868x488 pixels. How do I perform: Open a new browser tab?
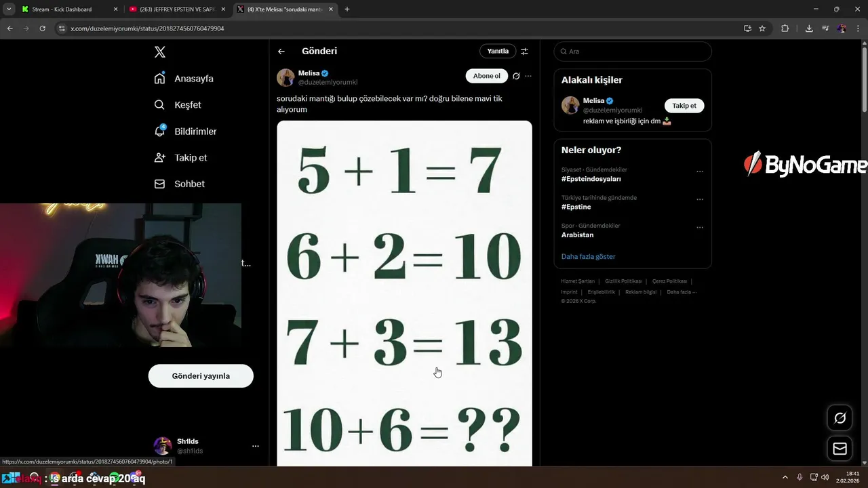[x=347, y=9]
